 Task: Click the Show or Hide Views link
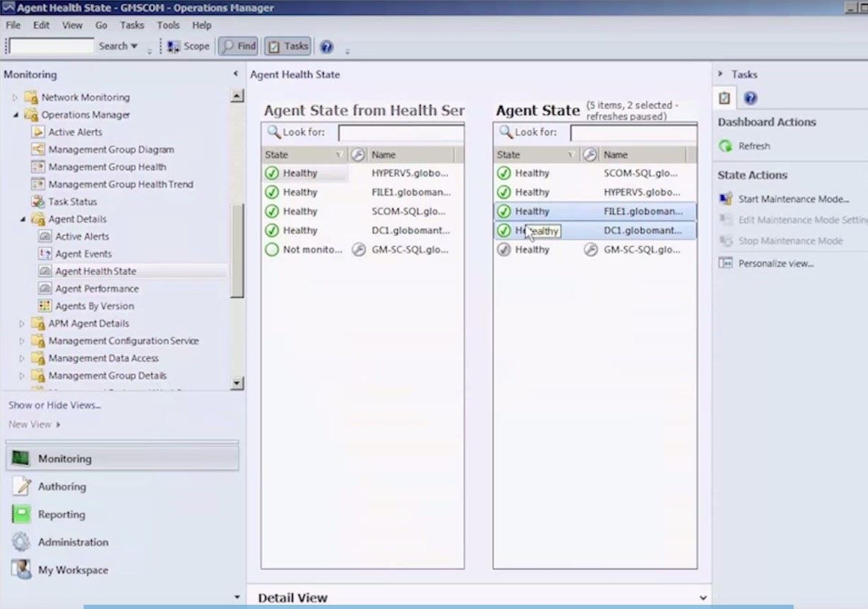coord(54,406)
